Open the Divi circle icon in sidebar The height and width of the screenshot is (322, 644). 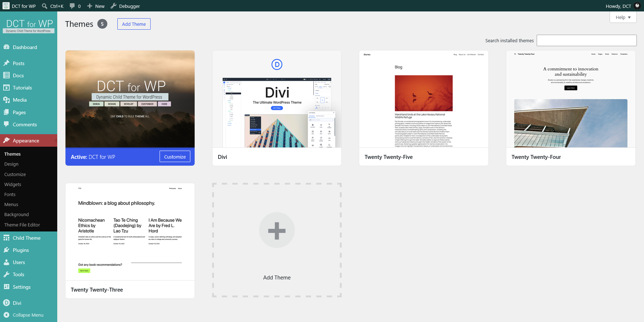(x=6, y=303)
